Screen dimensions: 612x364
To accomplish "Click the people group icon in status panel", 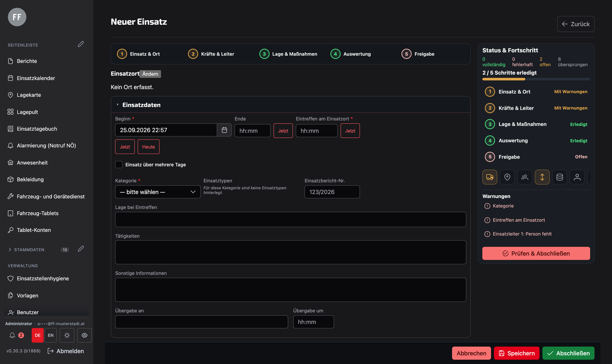I will [524, 177].
